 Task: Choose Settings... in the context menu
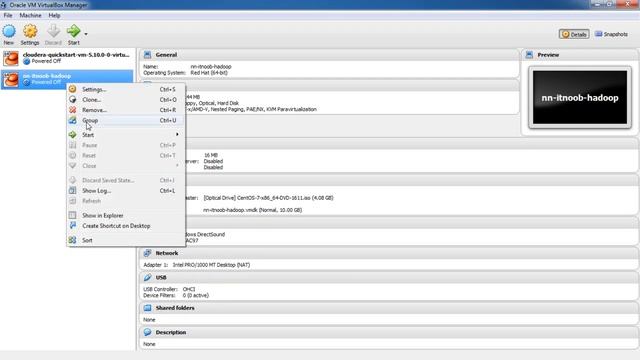coord(126,89)
